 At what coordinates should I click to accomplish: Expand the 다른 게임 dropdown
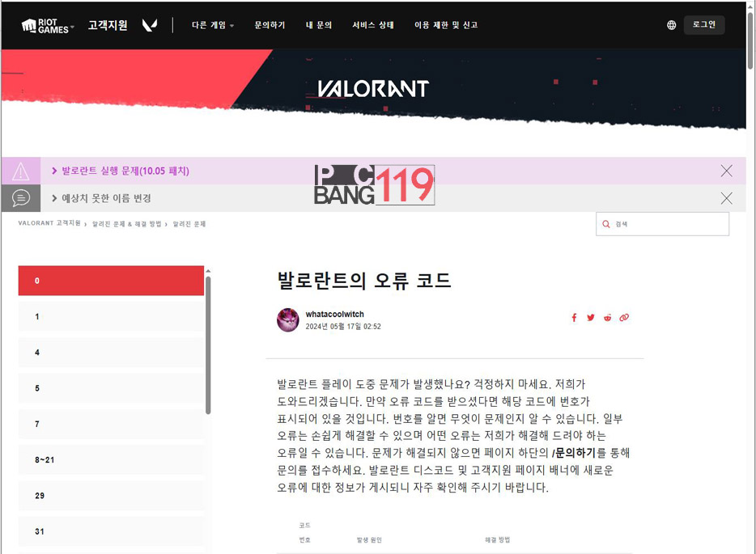pos(213,25)
